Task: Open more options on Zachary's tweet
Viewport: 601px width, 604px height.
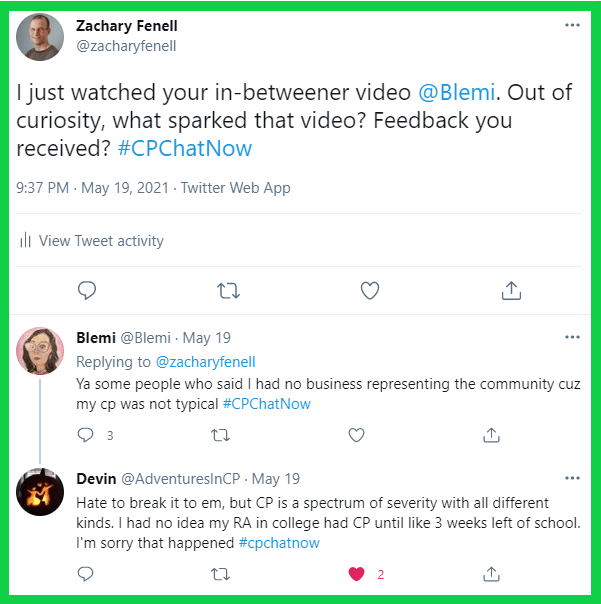Action: 572,25
